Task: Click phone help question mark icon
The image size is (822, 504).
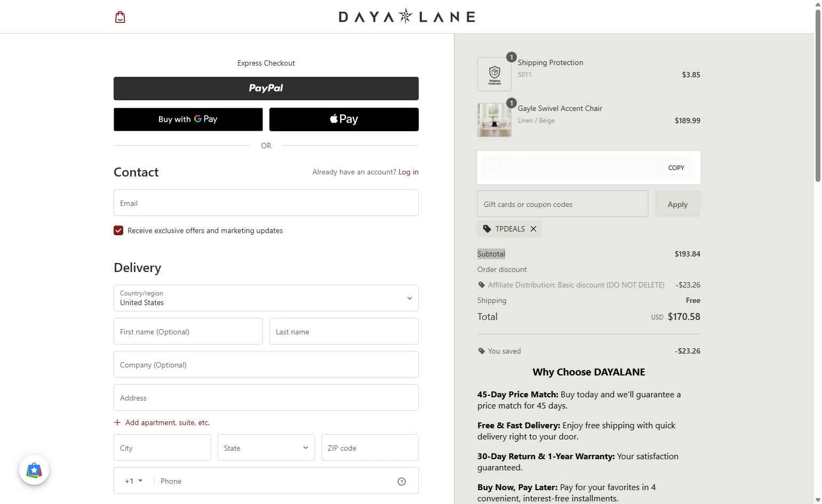Action: coord(402,482)
